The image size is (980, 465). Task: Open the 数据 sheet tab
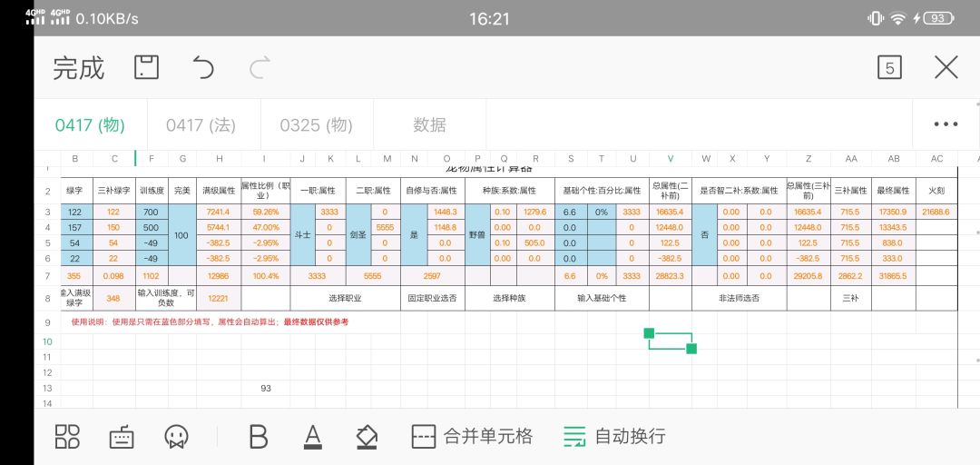(429, 125)
